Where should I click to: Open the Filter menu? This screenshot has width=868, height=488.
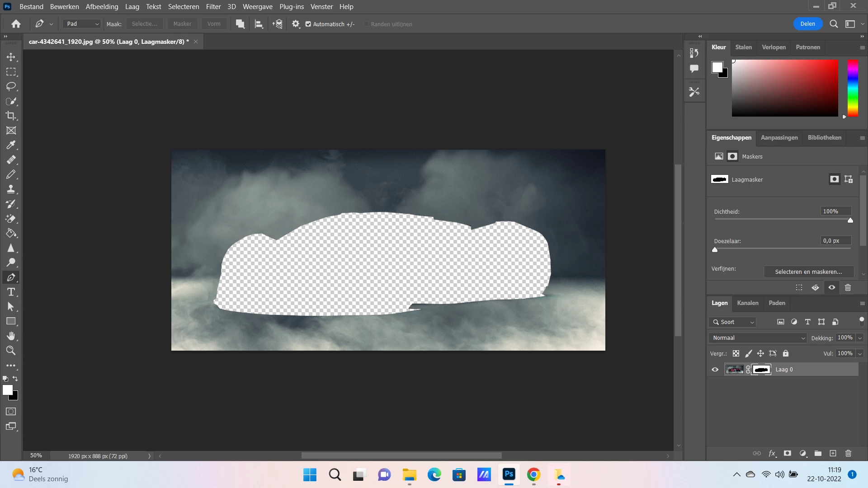tap(213, 6)
